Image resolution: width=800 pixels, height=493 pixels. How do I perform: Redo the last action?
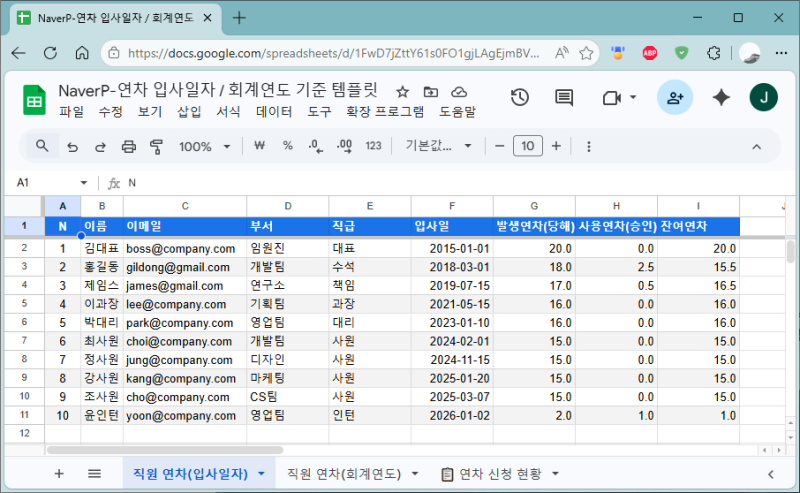[x=101, y=147]
